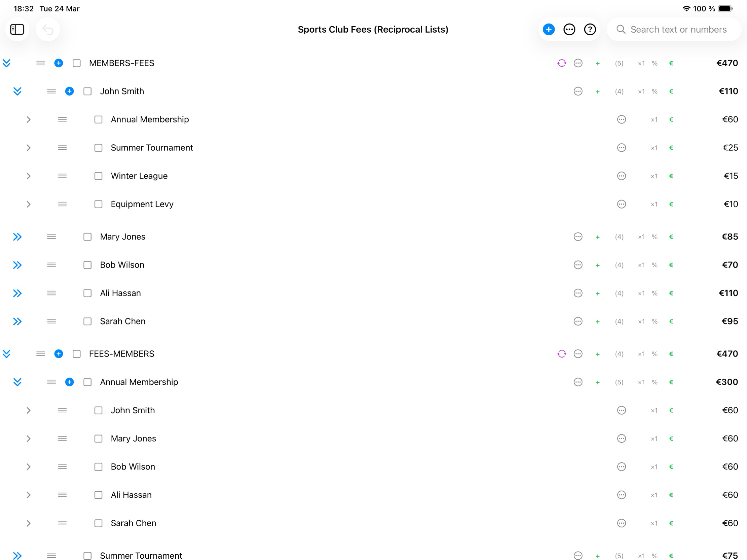Click the blue add-sublist icon beside Annual Membership
The width and height of the screenshot is (747, 560).
[69, 382]
